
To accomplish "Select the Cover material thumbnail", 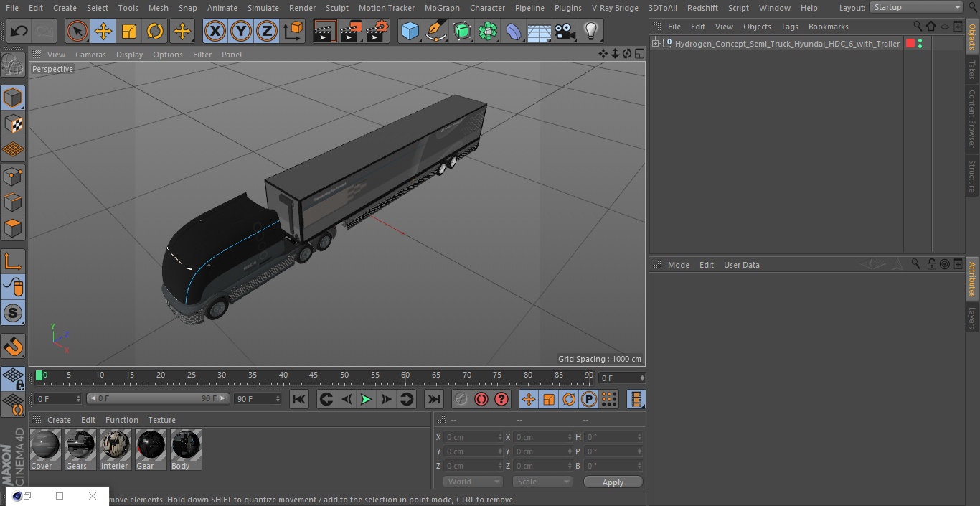I will [45, 449].
